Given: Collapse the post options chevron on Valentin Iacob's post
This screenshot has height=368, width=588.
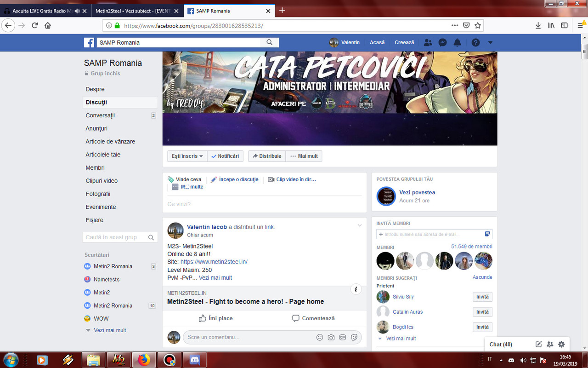Looking at the screenshot, I should coord(360,225).
